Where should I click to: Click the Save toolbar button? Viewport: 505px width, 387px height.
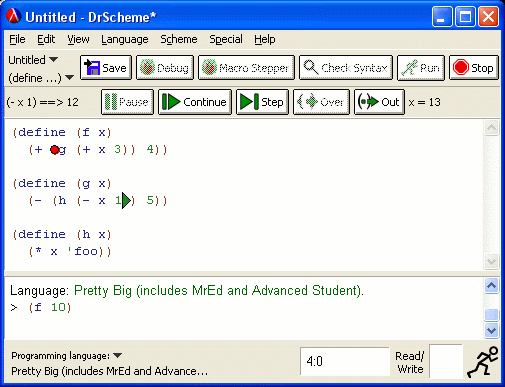click(x=106, y=68)
